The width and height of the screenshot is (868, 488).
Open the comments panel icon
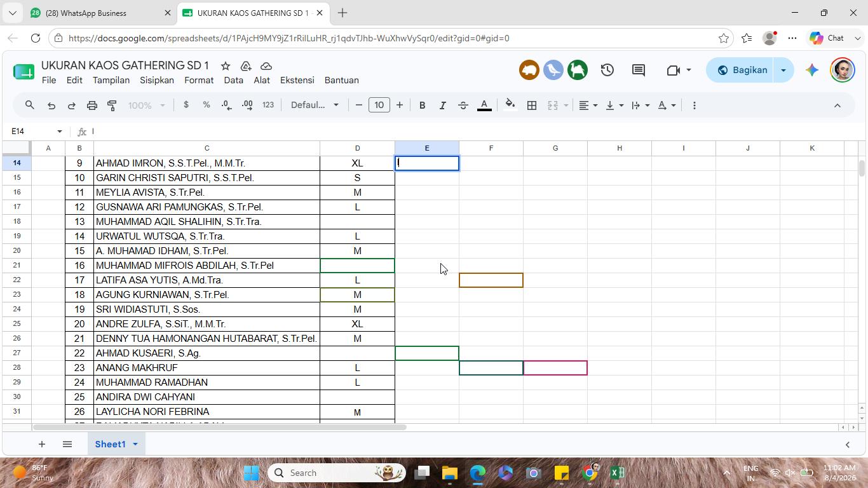coord(639,70)
